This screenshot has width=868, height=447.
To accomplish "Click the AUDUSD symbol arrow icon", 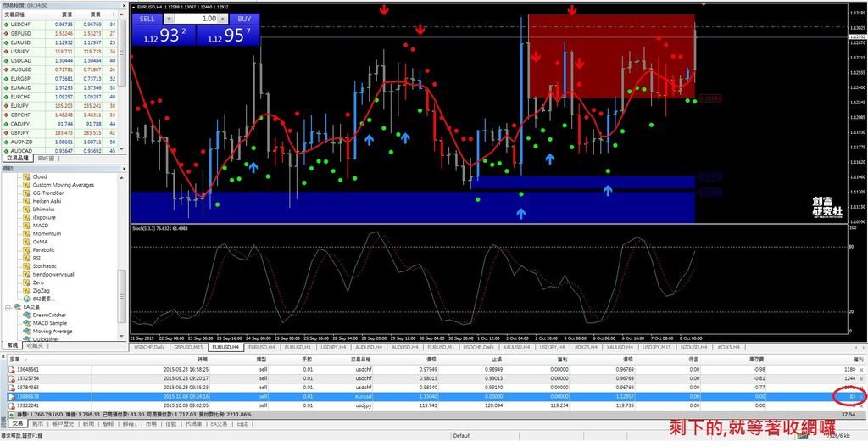I will (x=6, y=70).
